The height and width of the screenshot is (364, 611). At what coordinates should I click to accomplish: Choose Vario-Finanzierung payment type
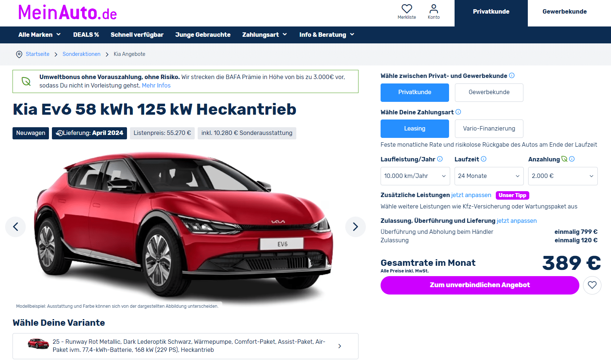[x=489, y=129]
